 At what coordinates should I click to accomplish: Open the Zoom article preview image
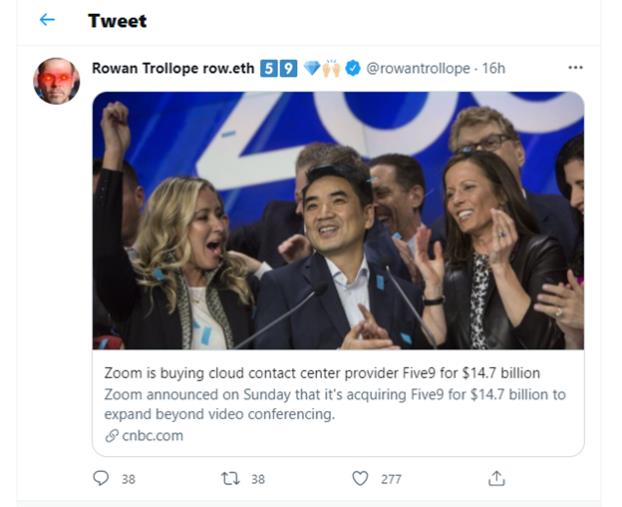(338, 220)
